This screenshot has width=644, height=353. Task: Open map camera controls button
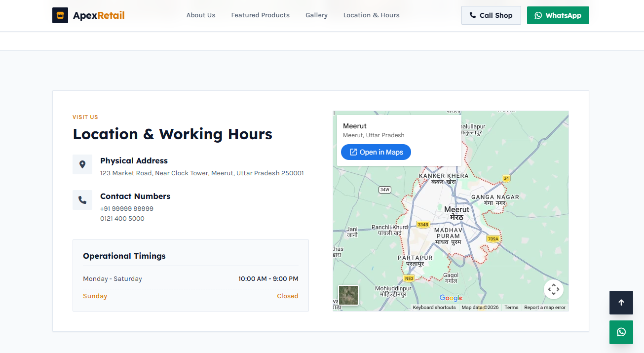(554, 289)
